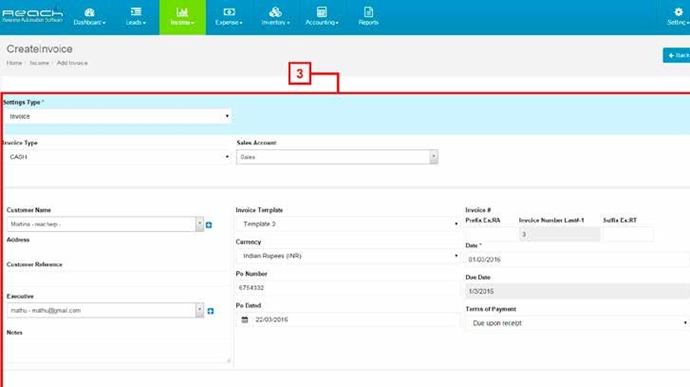Image resolution: width=690 pixels, height=387 pixels.
Task: Select the Income tab in navbar
Action: click(182, 17)
